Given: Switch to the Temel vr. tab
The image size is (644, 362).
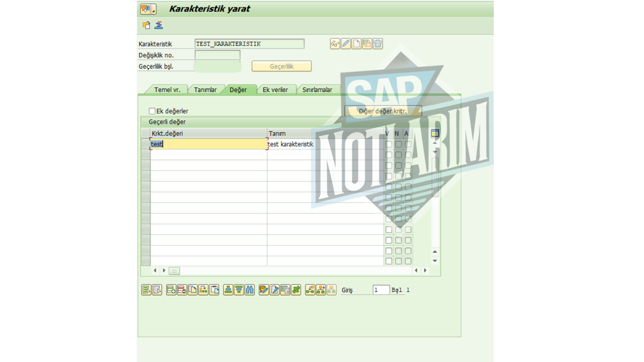Looking at the screenshot, I should click(x=167, y=90).
